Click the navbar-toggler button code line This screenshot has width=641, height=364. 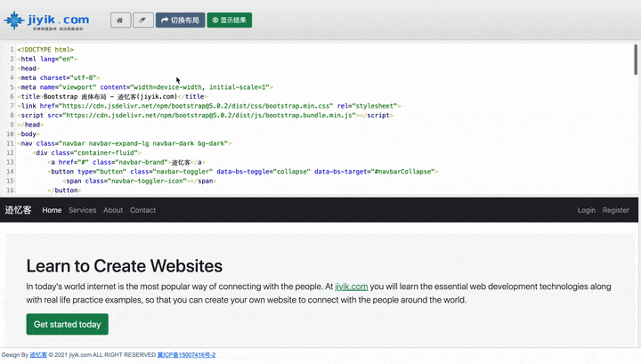pyautogui.click(x=243, y=172)
